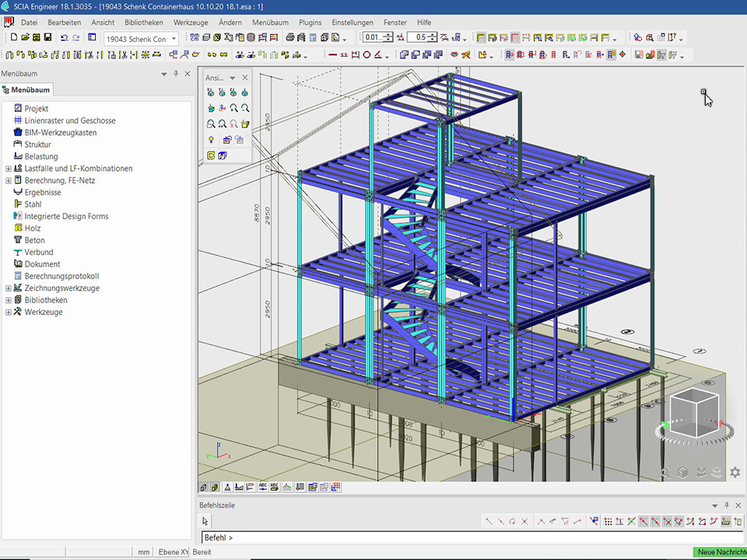Viewport: 747px width, 560px height.
Task: Open the Einstellungen menu
Action: (x=352, y=23)
